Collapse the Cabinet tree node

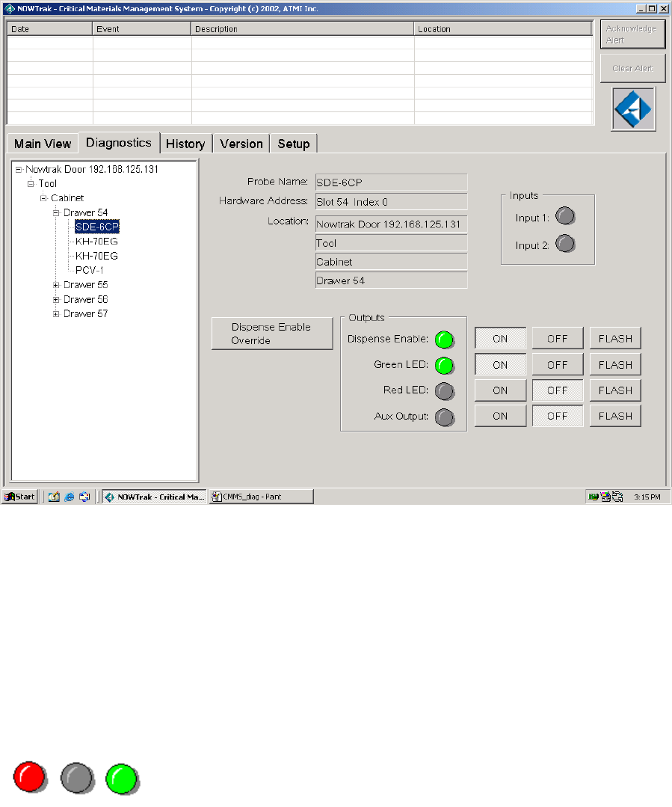click(44, 197)
